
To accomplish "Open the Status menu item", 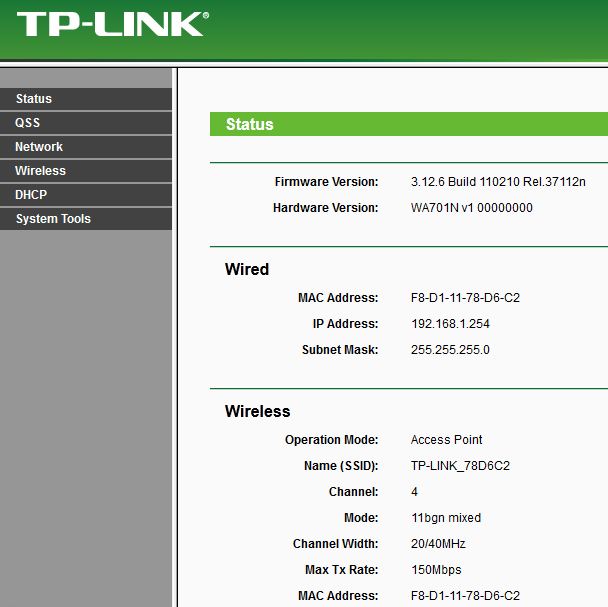I will pos(86,99).
